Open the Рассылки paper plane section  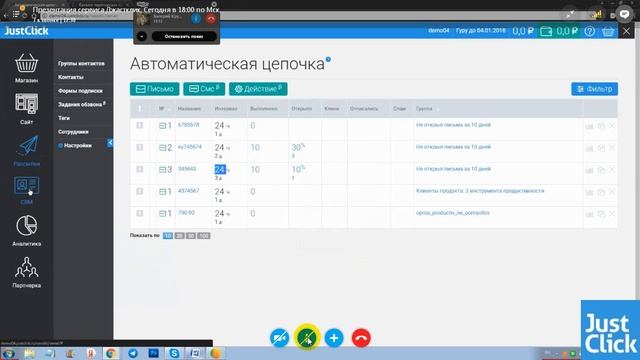coord(27,151)
